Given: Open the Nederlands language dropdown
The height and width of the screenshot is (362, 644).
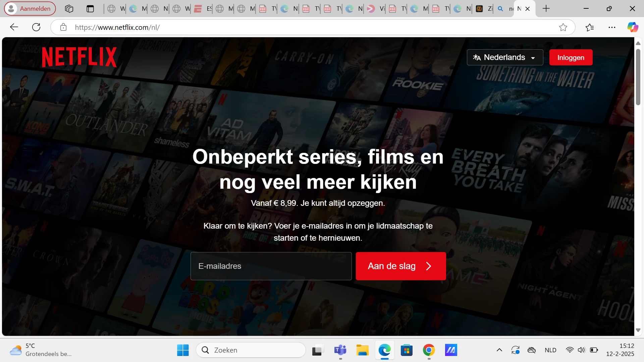Looking at the screenshot, I should pyautogui.click(x=505, y=57).
